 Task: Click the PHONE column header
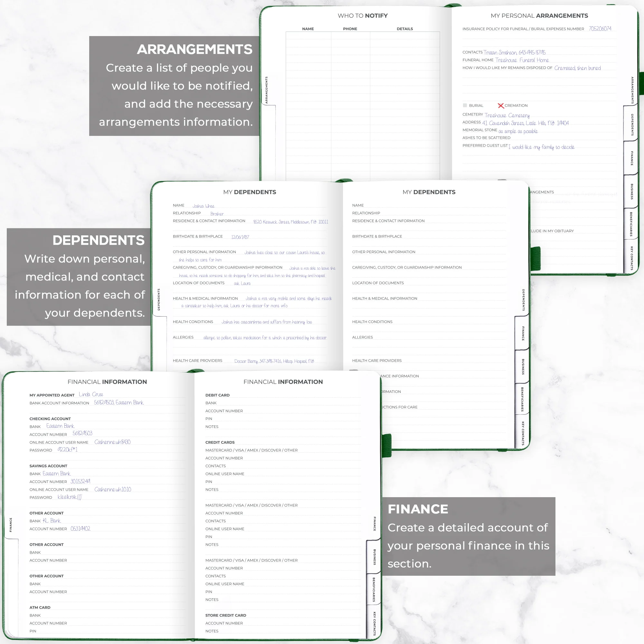point(350,29)
